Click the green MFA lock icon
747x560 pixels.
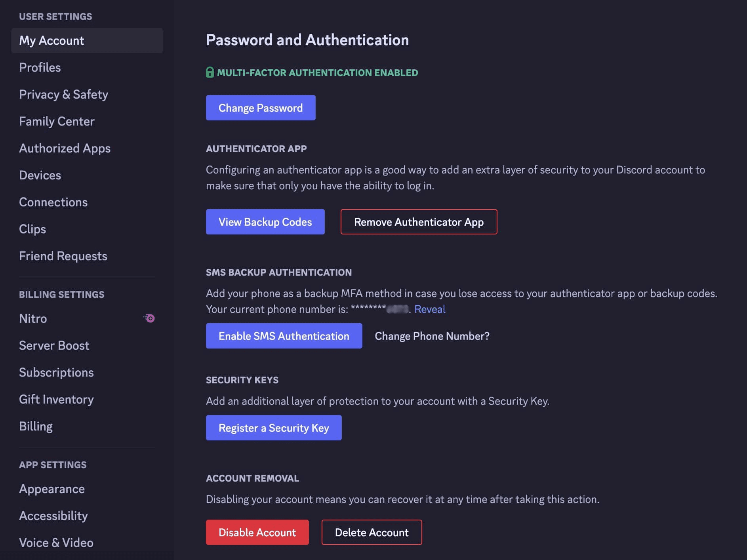pos(210,72)
